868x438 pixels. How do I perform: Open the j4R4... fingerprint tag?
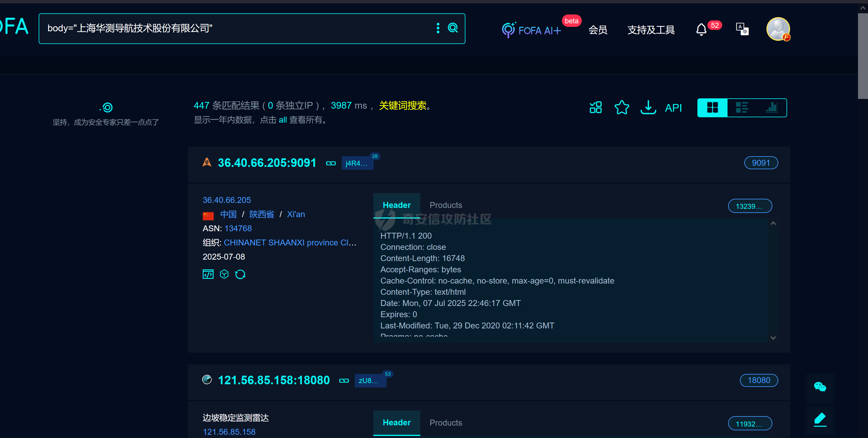pyautogui.click(x=357, y=163)
